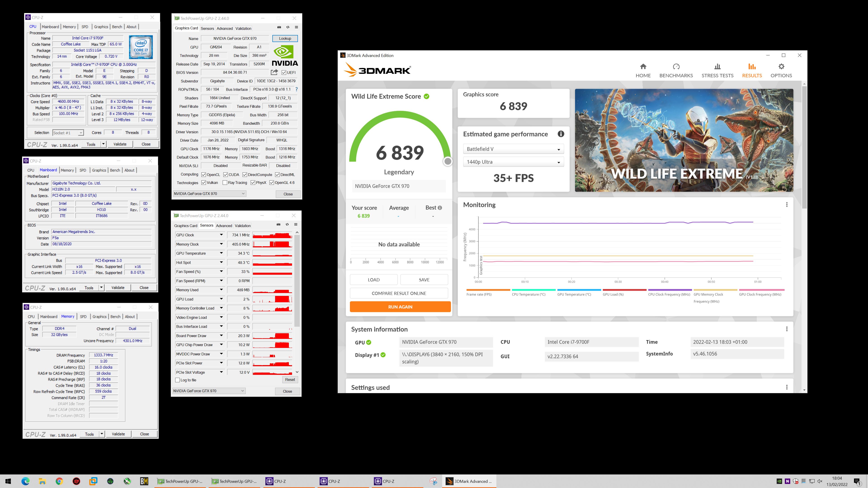Open the OPTIONS gear icon
The width and height of the screenshot is (868, 488).
[781, 66]
